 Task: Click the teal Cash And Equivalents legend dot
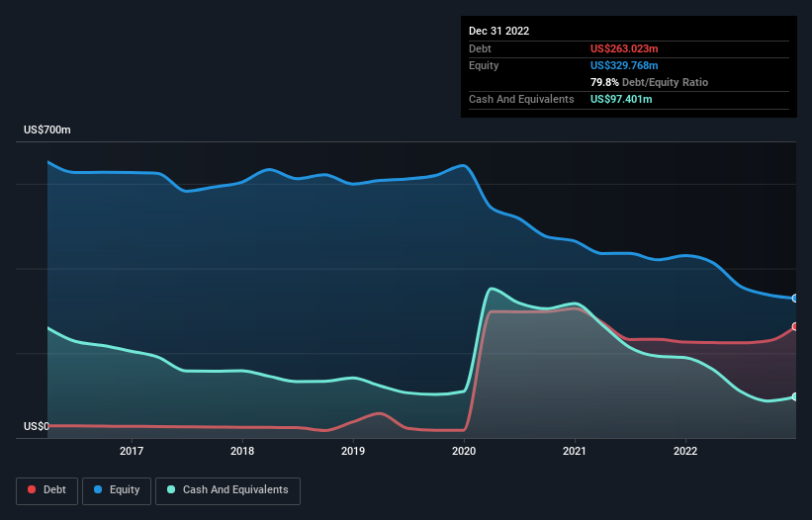171,489
